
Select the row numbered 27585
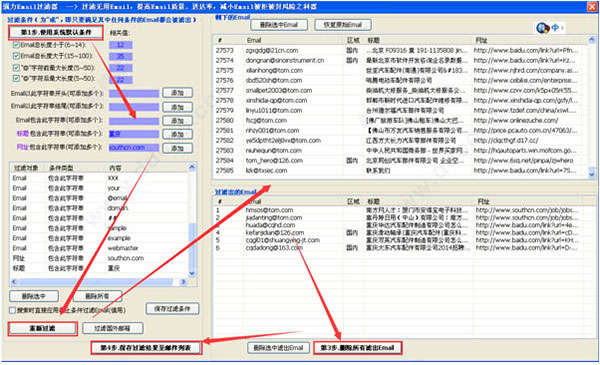pyautogui.click(x=400, y=170)
